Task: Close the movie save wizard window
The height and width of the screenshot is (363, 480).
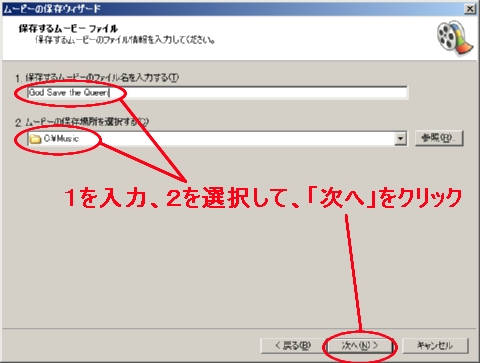Action: (x=470, y=9)
